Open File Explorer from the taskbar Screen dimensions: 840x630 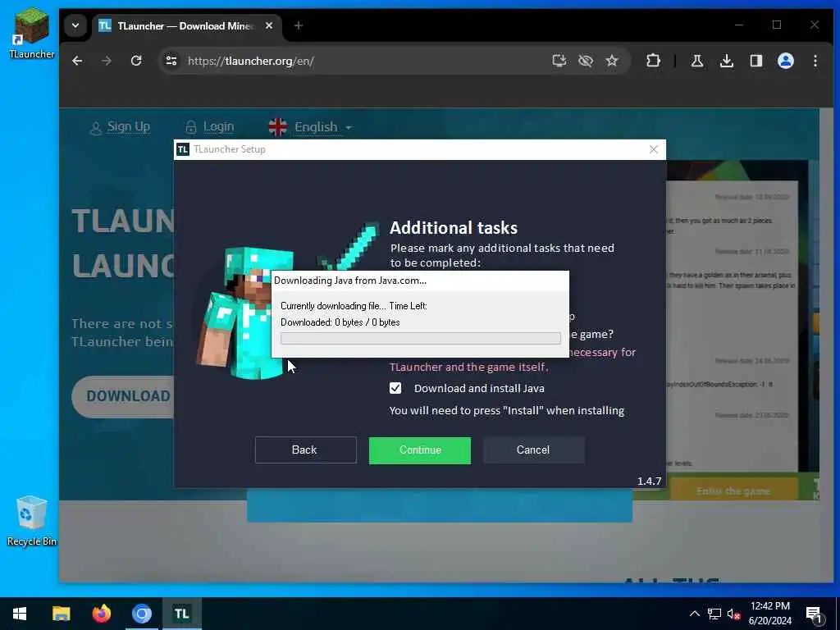(x=61, y=614)
